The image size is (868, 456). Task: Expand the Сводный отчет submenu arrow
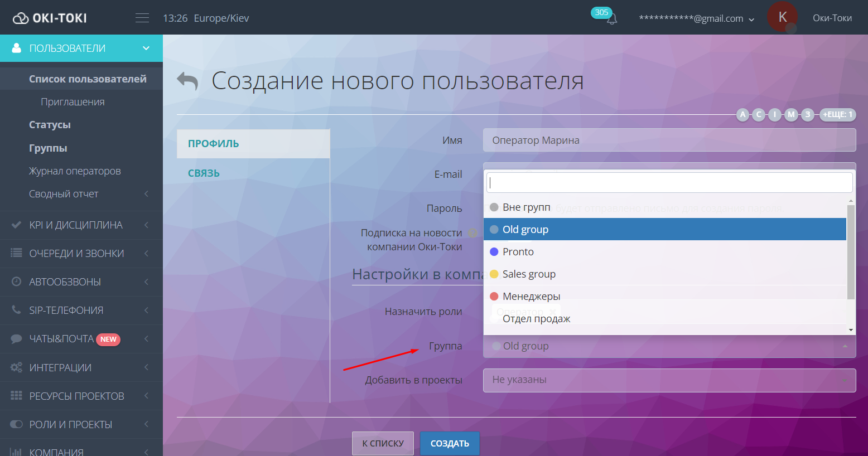(x=146, y=193)
